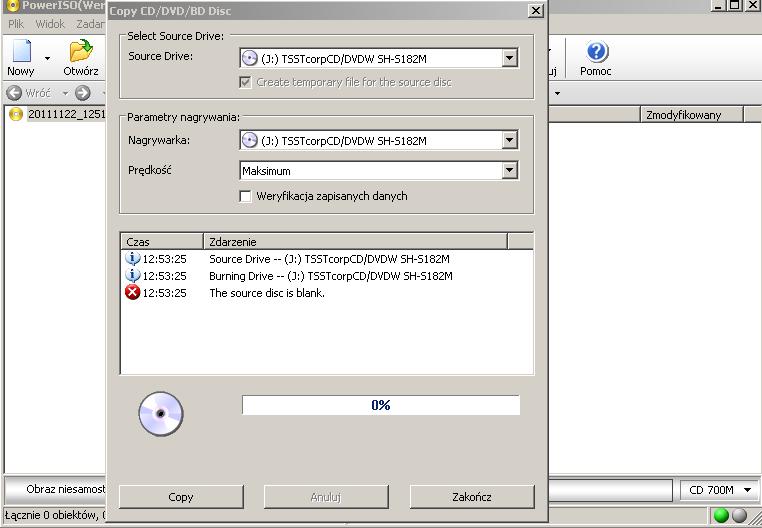Open the Widok menu

coord(50,24)
